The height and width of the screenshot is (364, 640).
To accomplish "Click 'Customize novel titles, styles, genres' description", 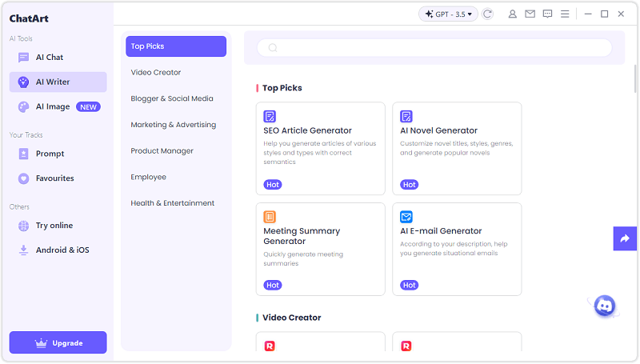I will click(x=456, y=148).
